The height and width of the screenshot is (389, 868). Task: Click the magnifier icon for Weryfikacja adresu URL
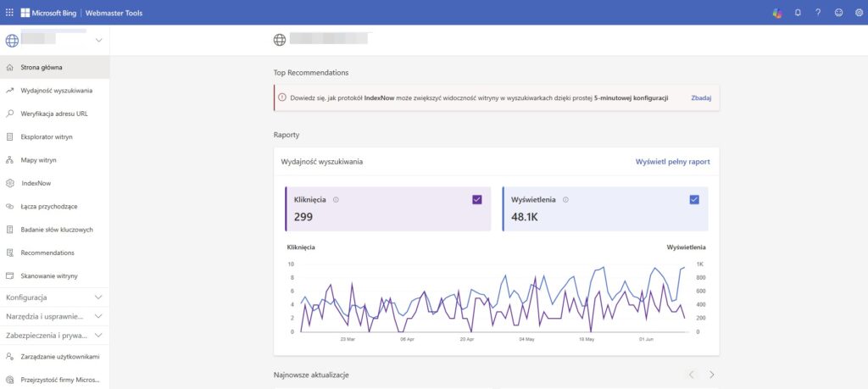[x=9, y=114]
